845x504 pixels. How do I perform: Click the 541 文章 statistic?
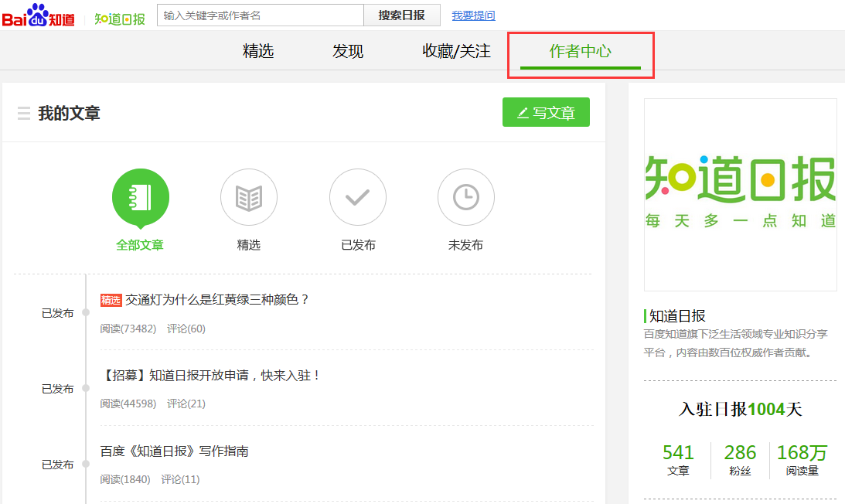(678, 460)
